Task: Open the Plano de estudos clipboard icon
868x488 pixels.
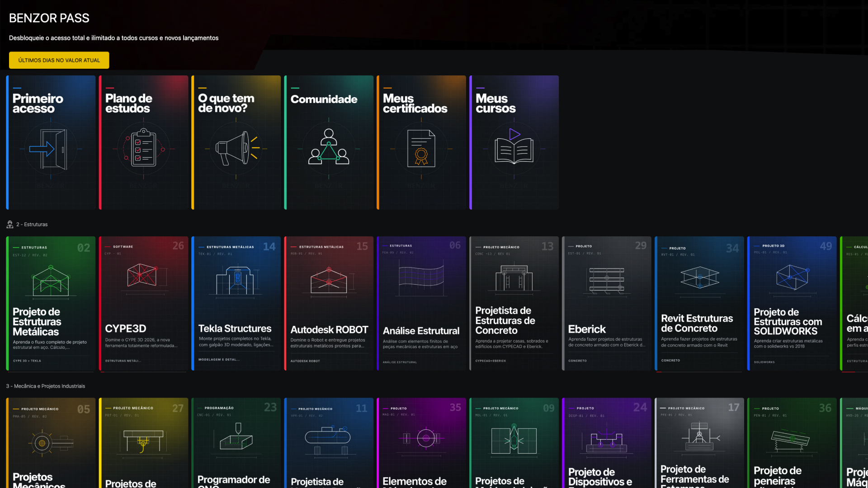Action: pos(144,147)
